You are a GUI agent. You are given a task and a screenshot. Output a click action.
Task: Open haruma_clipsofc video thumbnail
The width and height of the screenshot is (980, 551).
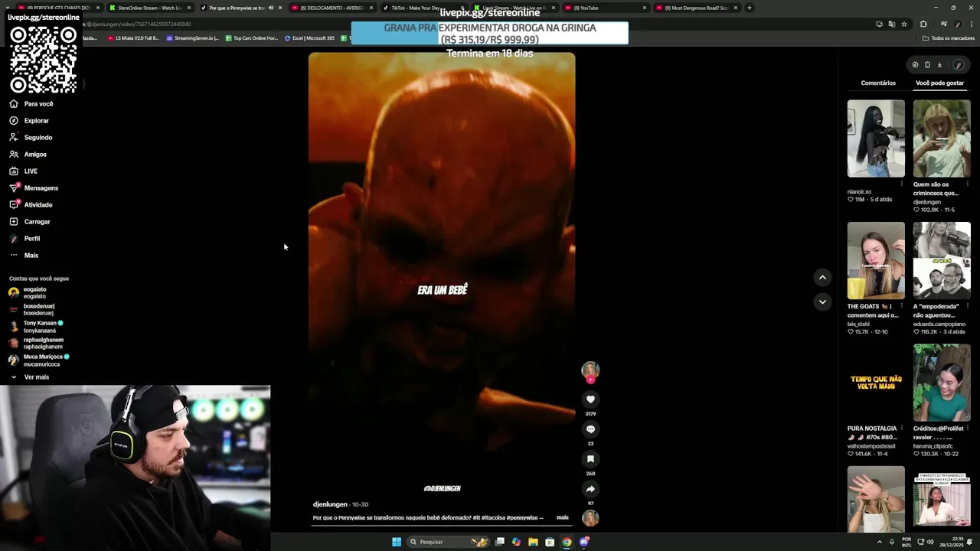point(942,383)
